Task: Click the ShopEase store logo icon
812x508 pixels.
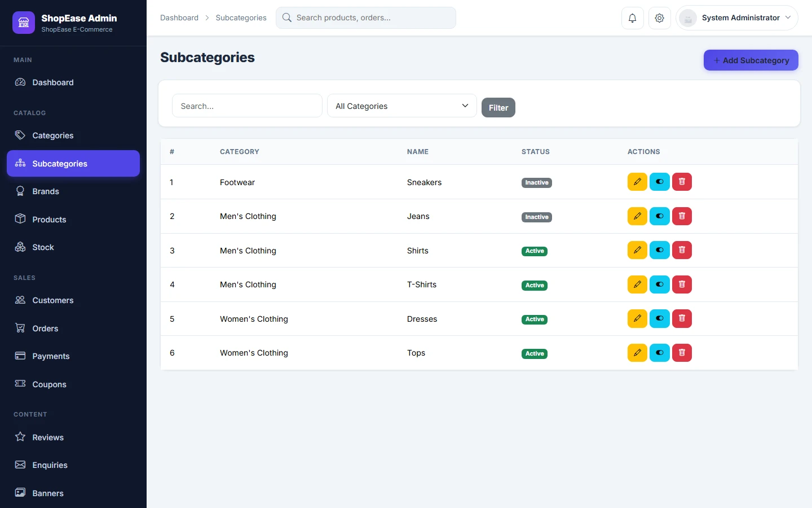Action: coord(24,23)
